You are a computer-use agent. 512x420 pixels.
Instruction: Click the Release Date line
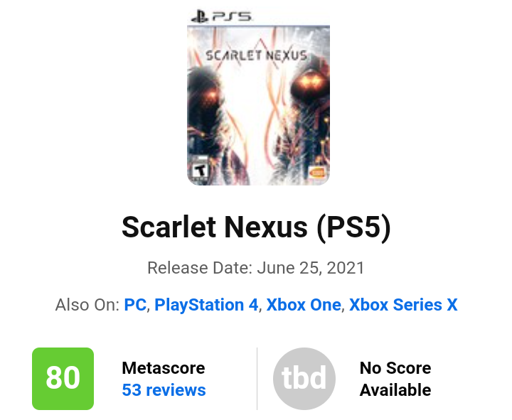tap(256, 268)
